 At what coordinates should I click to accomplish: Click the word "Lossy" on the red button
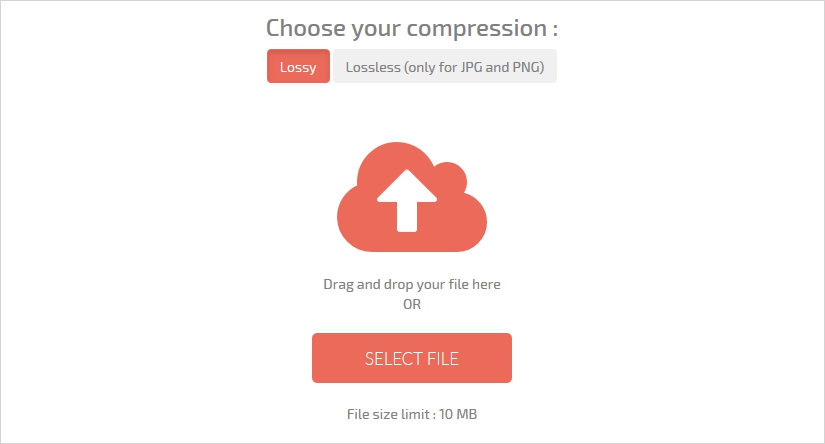pos(298,68)
